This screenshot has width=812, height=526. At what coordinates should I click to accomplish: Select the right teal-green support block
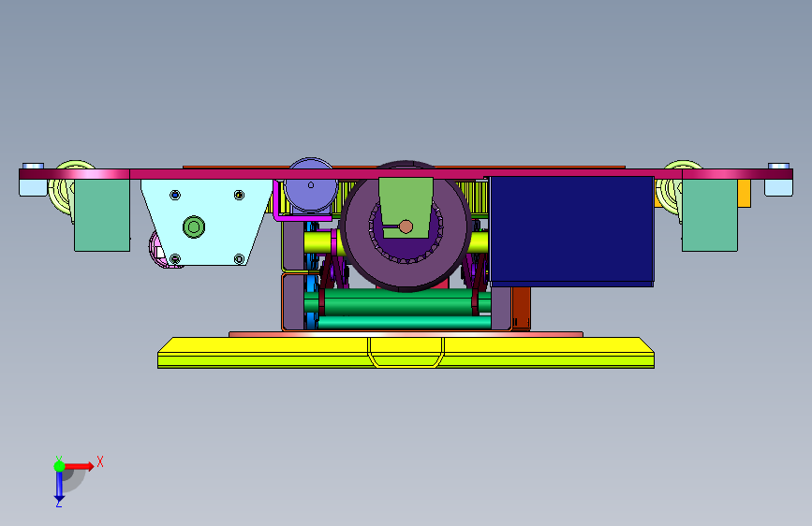click(710, 215)
